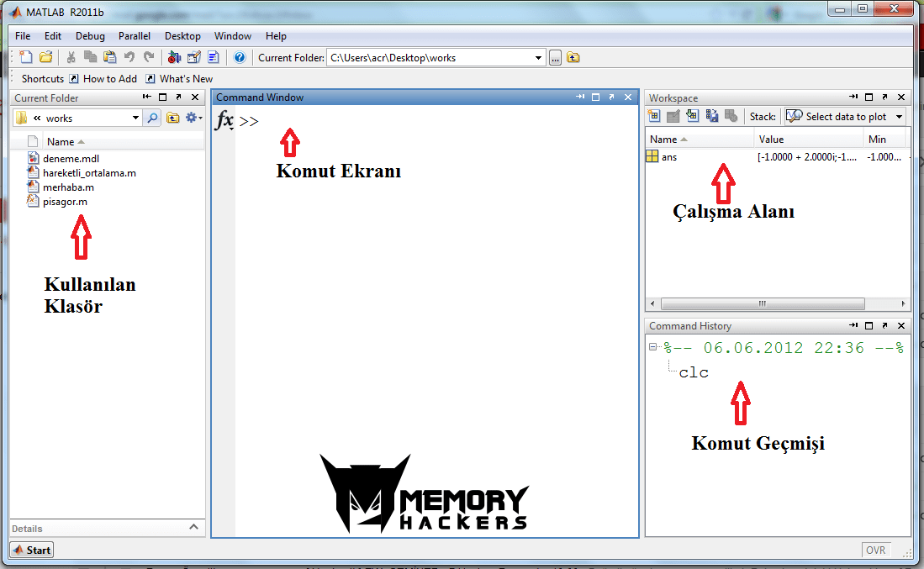Image resolution: width=924 pixels, height=569 pixels.
Task: Open the Profiler toolbar icon
Action: click(x=214, y=57)
